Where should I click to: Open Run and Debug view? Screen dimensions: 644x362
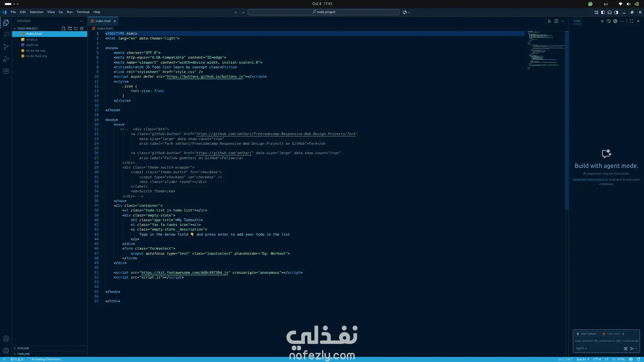coord(6,59)
